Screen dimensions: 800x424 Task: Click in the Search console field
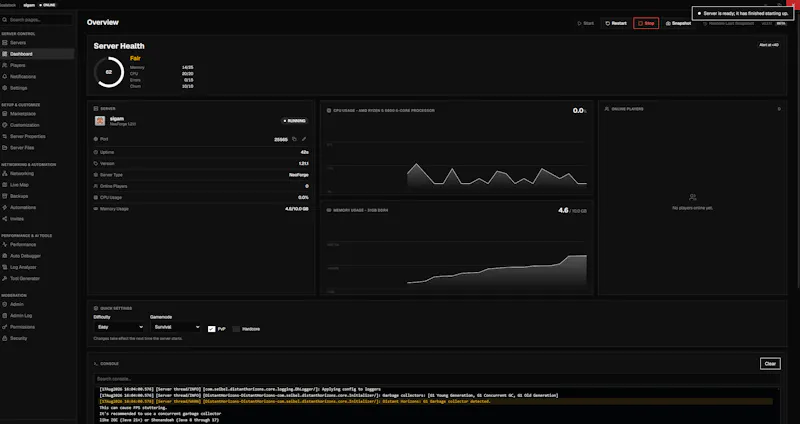click(x=437, y=379)
